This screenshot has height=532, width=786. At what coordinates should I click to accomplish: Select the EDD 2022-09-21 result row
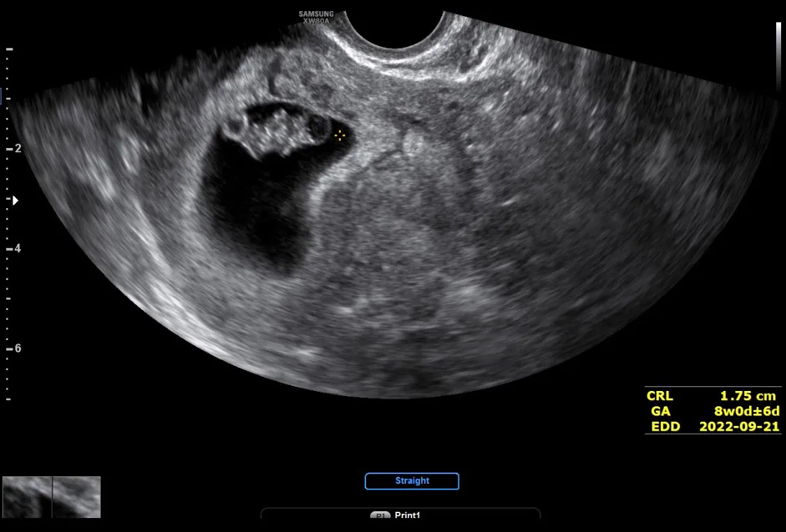point(713,427)
